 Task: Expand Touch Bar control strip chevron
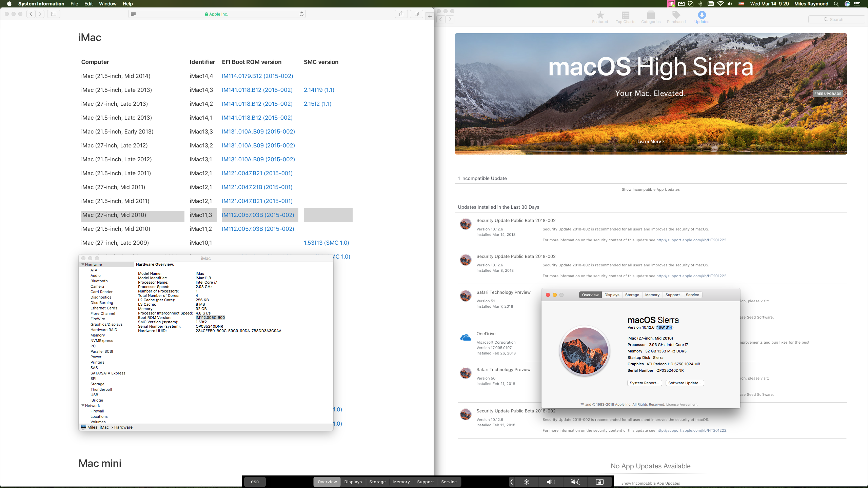click(x=512, y=482)
